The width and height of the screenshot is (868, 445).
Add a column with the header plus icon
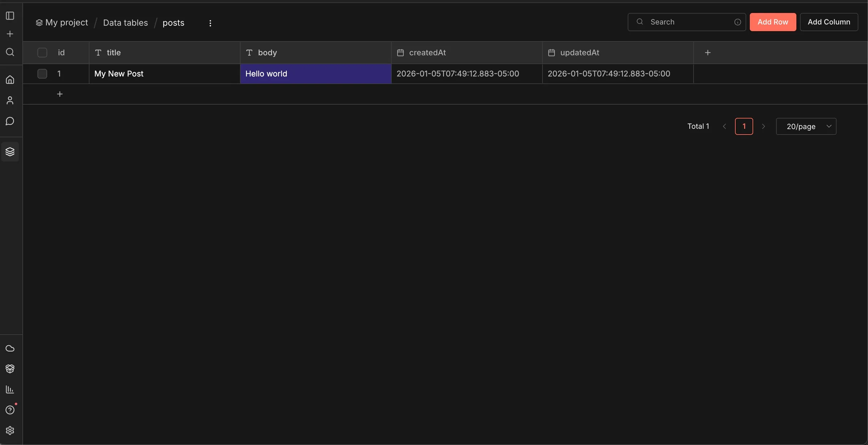tap(708, 52)
